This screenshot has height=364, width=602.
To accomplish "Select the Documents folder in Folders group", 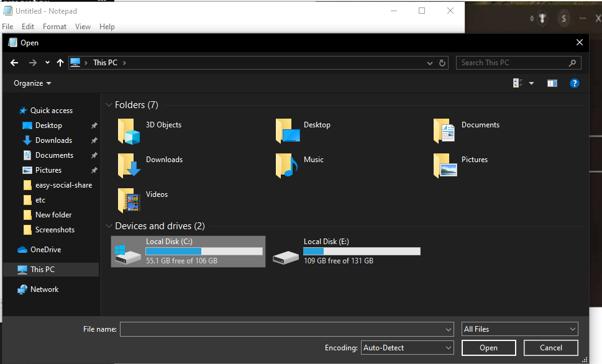I will (467, 130).
